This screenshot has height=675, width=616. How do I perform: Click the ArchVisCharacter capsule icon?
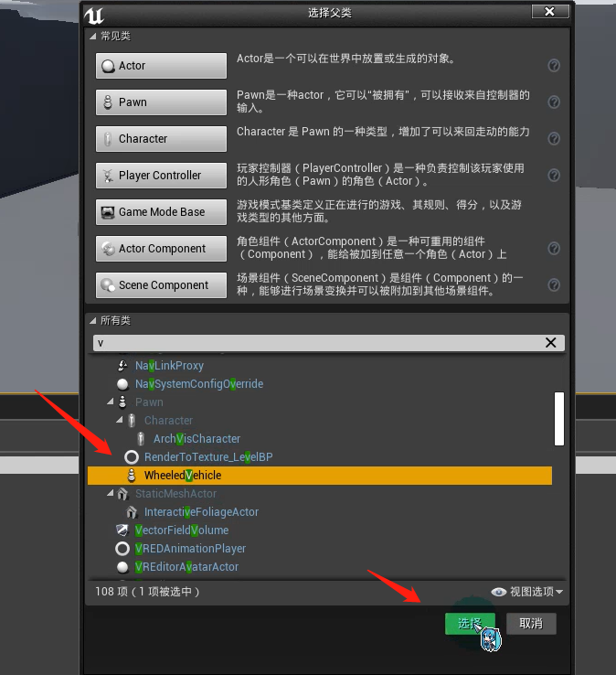click(x=141, y=439)
